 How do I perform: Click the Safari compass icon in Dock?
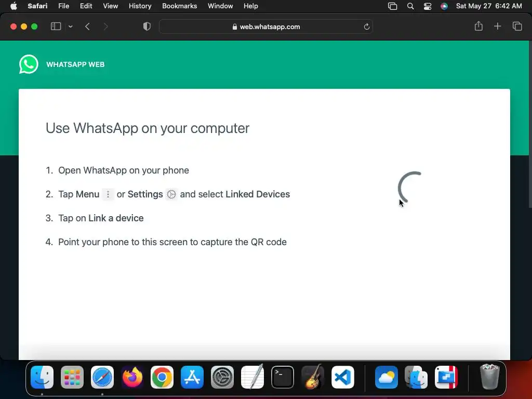(102, 377)
